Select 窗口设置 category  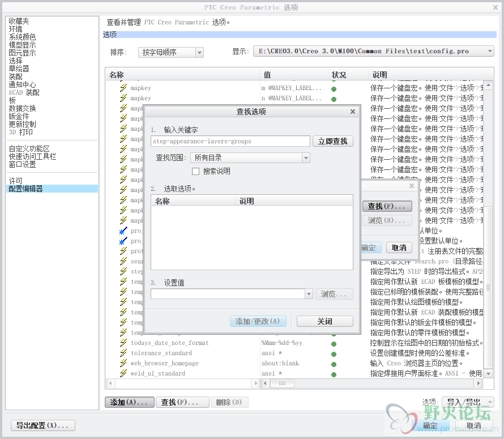22,164
